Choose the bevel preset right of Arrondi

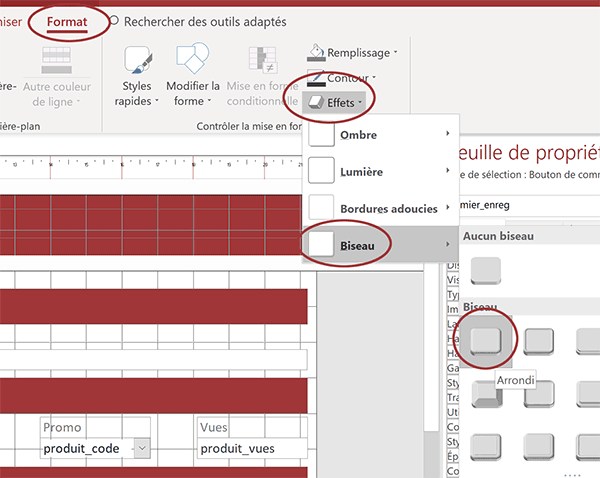(x=539, y=341)
